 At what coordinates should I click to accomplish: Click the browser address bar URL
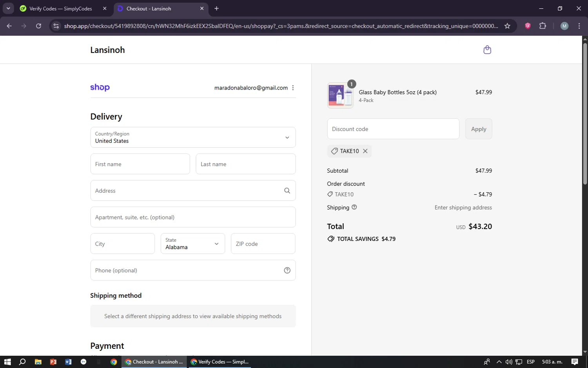pos(281,26)
